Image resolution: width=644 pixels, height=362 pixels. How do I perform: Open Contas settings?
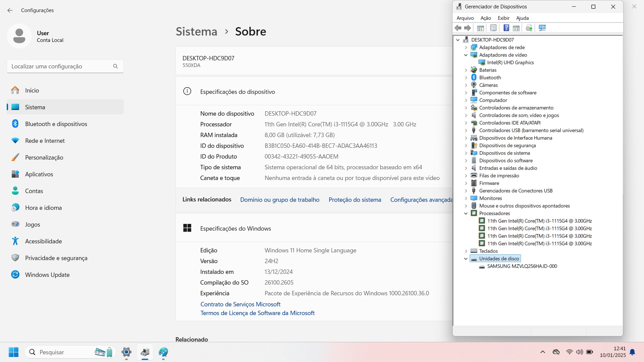[x=65, y=191]
